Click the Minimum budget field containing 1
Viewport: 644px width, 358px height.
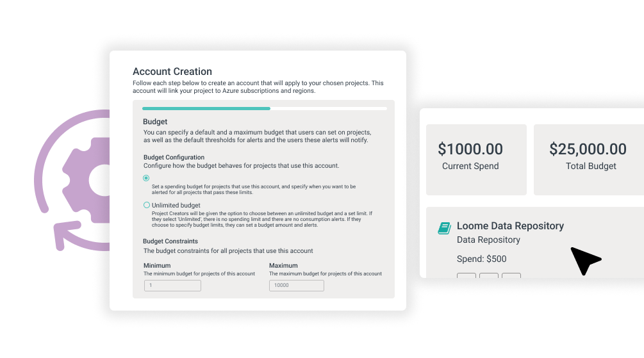pos(172,286)
